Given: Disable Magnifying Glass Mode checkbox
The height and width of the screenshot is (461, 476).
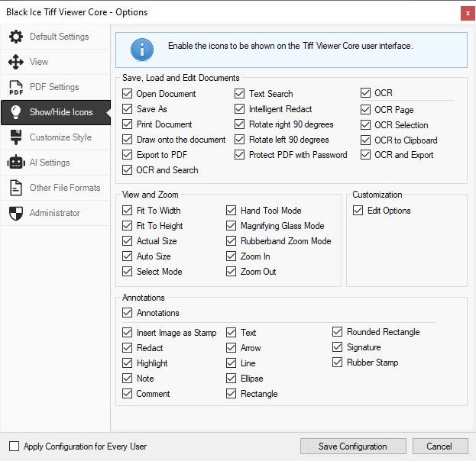Looking at the screenshot, I should coord(231,225).
